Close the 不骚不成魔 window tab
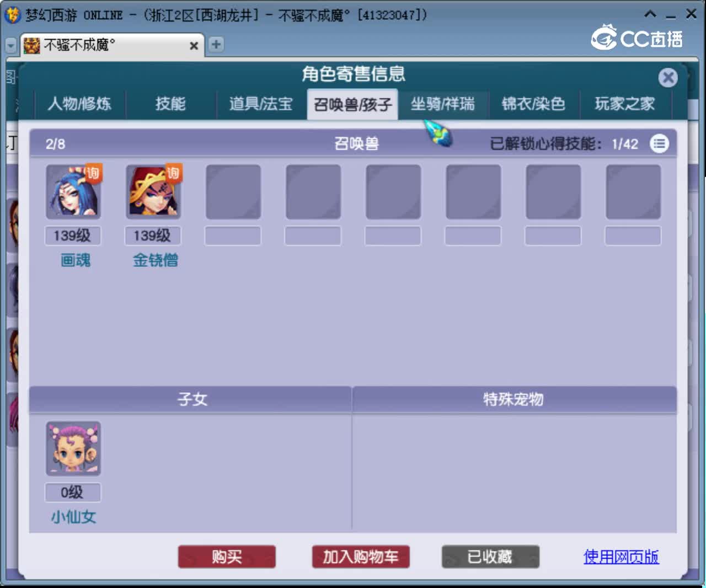 [x=194, y=46]
